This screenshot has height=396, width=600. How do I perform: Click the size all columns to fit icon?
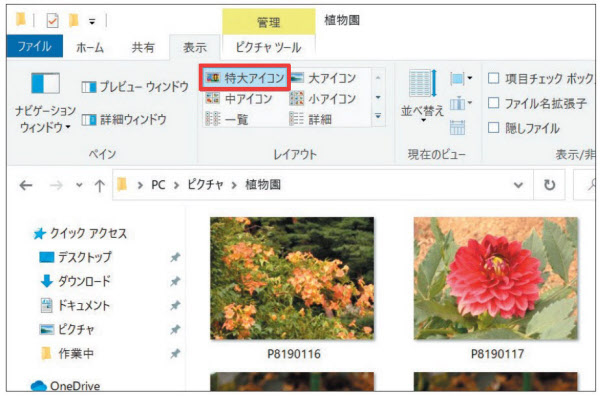[457, 127]
